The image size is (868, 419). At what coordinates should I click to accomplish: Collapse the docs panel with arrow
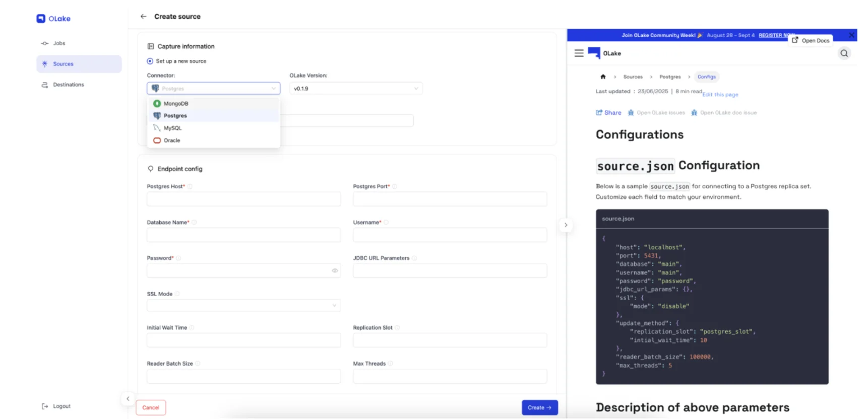566,225
